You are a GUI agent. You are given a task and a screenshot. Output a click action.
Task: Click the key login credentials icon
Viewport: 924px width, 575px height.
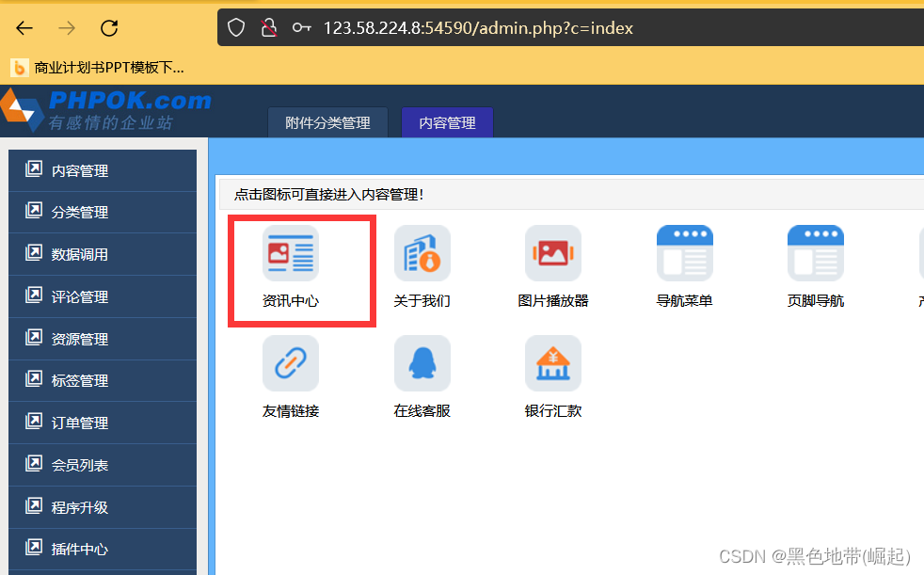[x=301, y=27]
